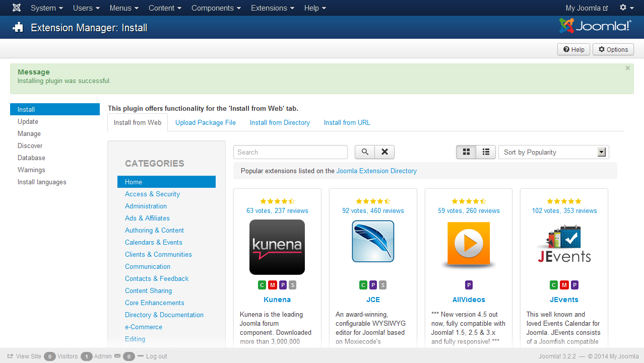The width and height of the screenshot is (644, 363).
Task: Open the Extensions menu
Action: (273, 8)
